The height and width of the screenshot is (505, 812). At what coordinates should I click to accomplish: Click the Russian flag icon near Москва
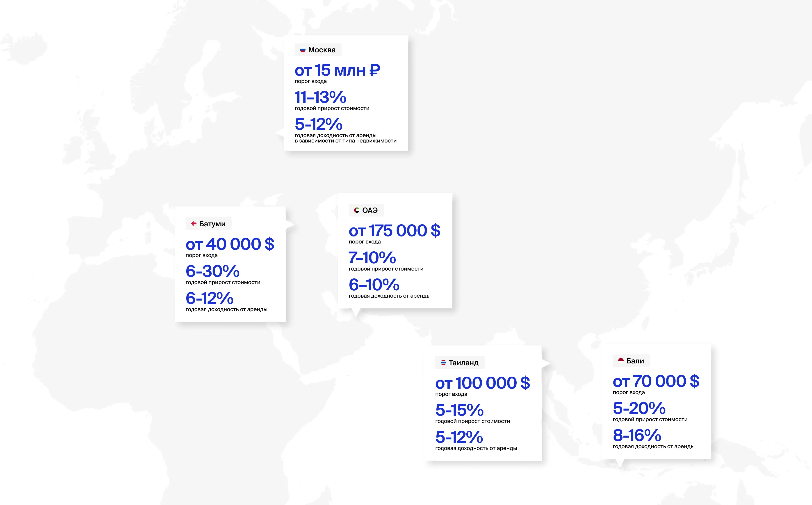303,50
